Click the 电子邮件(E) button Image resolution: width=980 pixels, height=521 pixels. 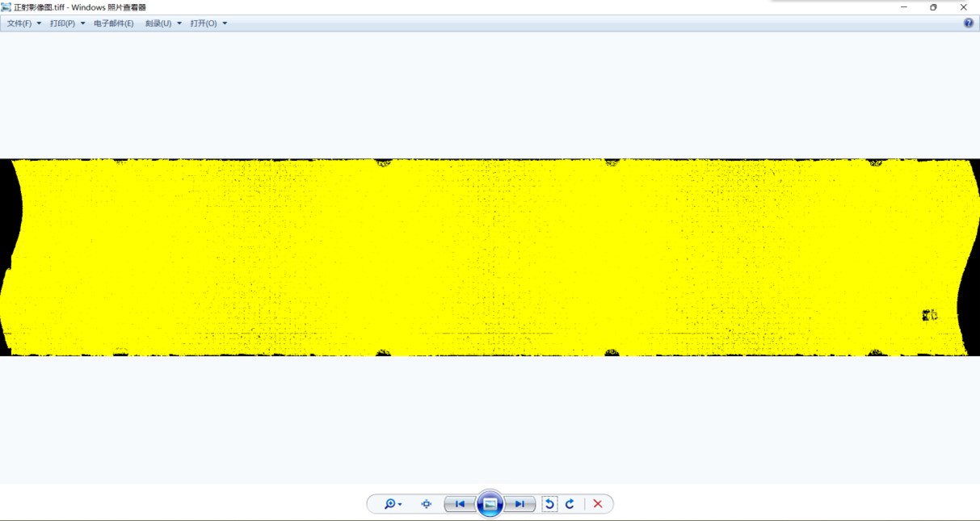coord(114,23)
